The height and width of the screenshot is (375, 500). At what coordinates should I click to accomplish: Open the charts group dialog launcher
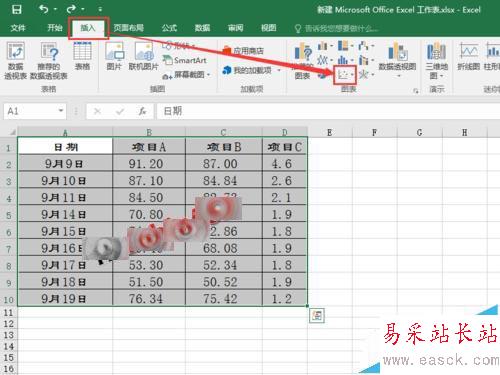pos(416,90)
